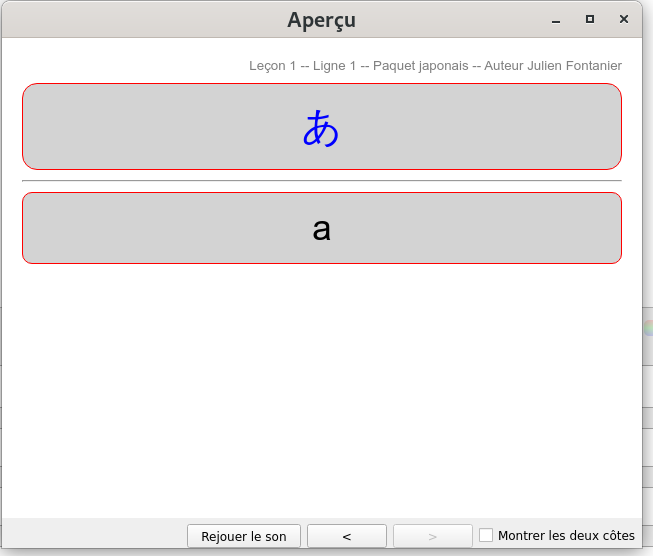Click the blue hiragana あ character
Image resolution: width=653 pixels, height=556 pixels.
coord(321,128)
